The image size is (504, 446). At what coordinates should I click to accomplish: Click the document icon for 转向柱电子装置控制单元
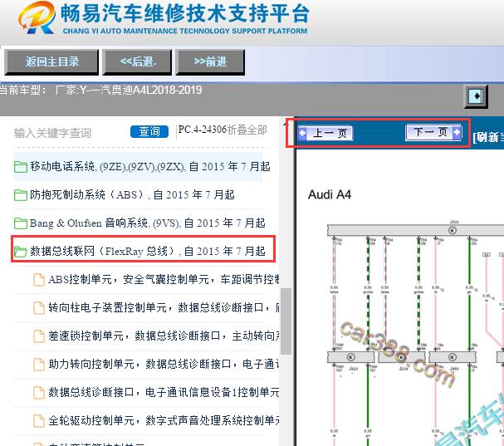[x=39, y=308]
